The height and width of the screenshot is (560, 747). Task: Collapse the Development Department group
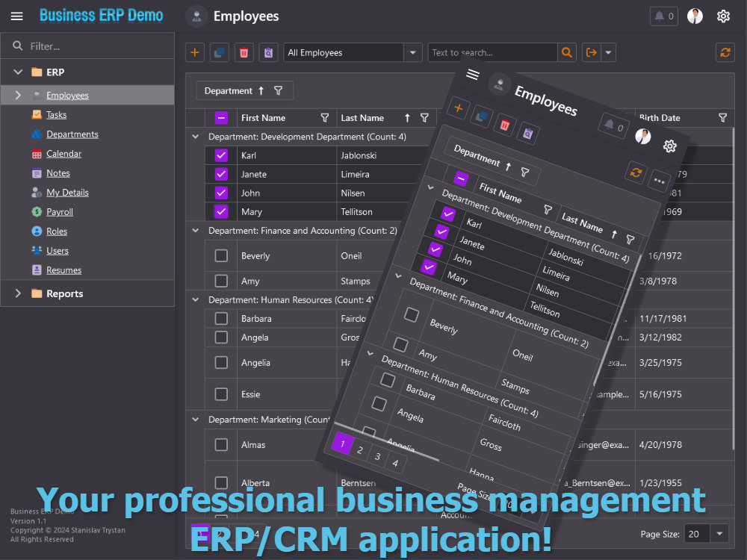click(x=195, y=137)
